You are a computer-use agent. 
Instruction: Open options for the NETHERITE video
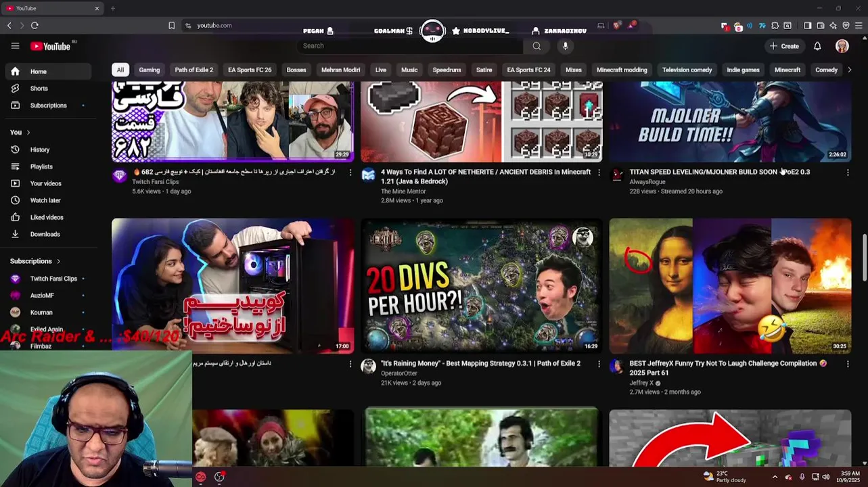point(599,172)
